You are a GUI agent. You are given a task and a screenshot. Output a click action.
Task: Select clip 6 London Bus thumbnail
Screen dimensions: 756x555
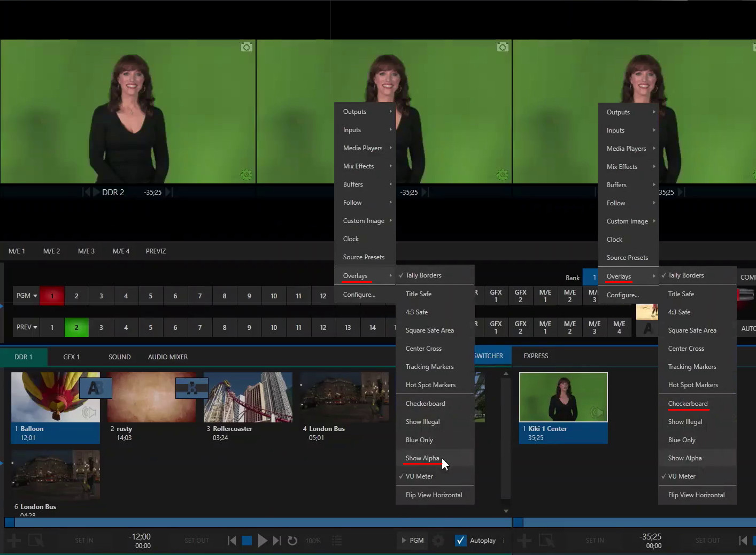coord(56,475)
